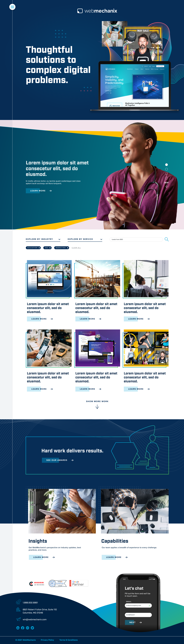
Task: Open the Google Partner badge
Action: click(78, 583)
